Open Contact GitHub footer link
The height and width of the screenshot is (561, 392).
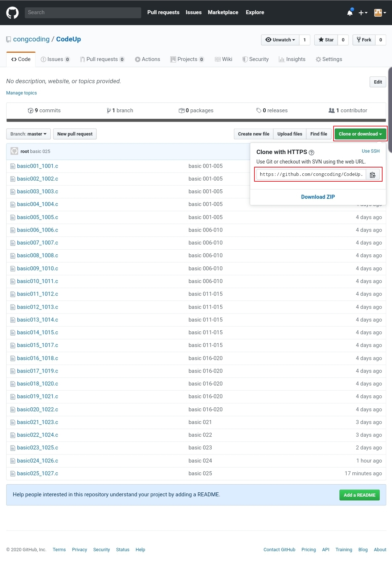point(279,550)
